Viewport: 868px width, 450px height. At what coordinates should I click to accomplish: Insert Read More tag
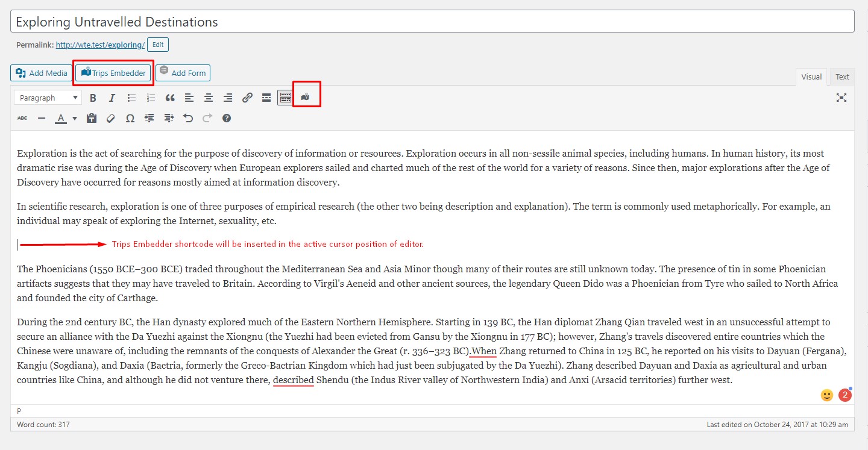(x=266, y=98)
